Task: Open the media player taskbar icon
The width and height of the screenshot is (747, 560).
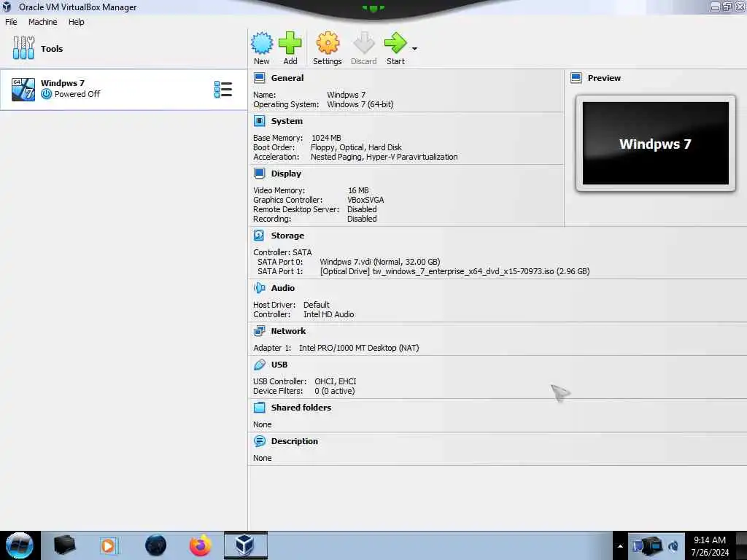Action: (x=109, y=545)
